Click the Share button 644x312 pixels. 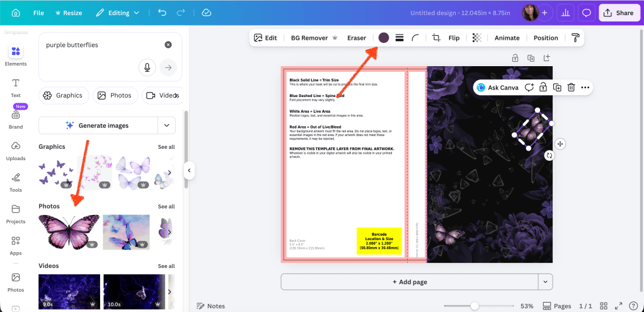(x=619, y=13)
